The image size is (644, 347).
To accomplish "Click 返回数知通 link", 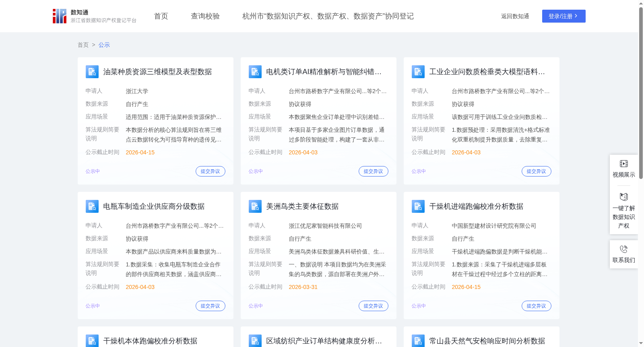I will (515, 16).
